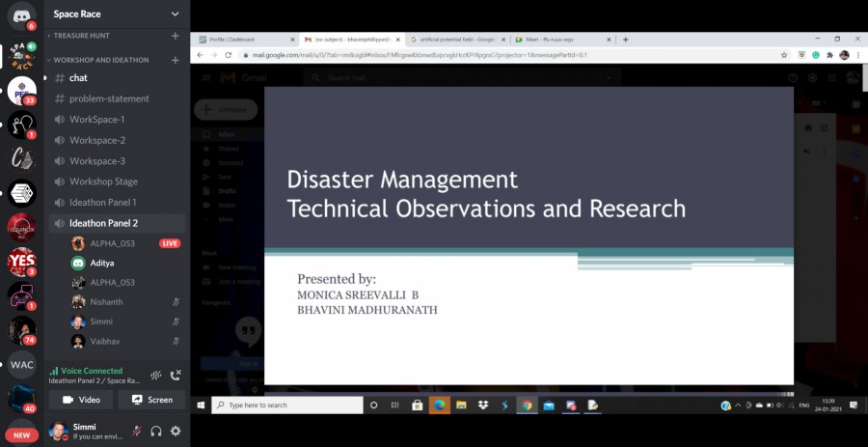The height and width of the screenshot is (447, 868).
Task: Open Discord home from server list
Action: 21,15
